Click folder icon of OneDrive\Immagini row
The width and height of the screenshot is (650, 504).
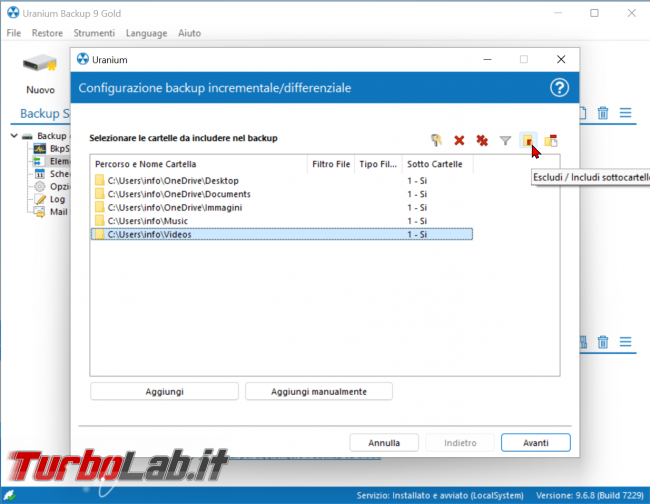tap(99, 207)
